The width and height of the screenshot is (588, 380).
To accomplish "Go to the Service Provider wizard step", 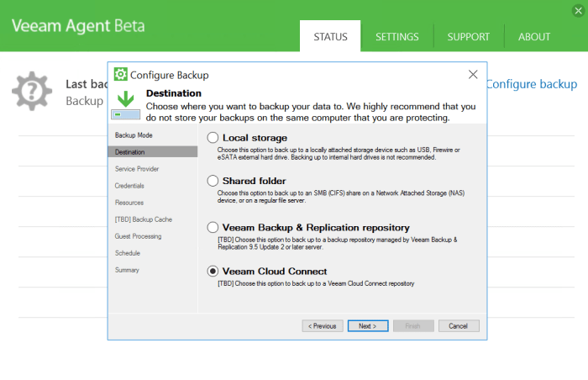I will (137, 169).
